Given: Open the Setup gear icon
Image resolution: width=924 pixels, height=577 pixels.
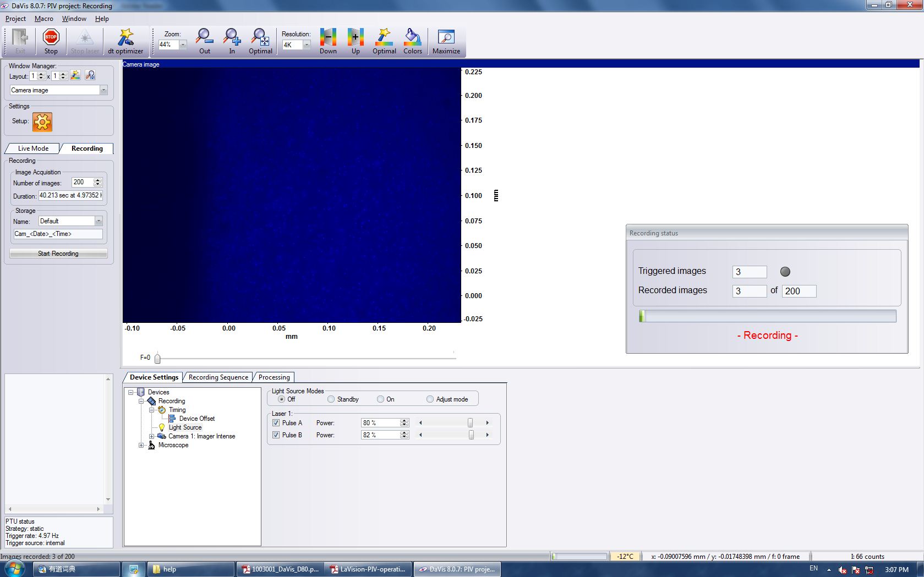Looking at the screenshot, I should tap(42, 122).
